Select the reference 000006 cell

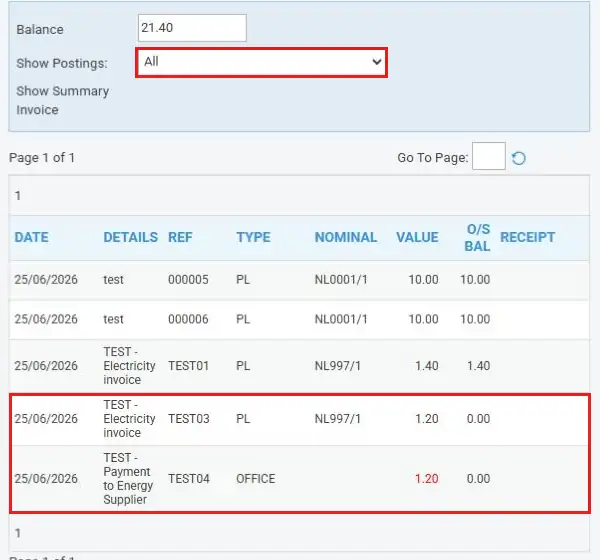click(x=188, y=319)
